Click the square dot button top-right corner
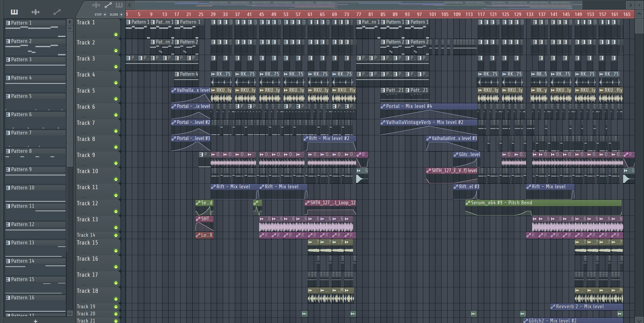Viewport: 644px width, 323px height. (x=640, y=5)
